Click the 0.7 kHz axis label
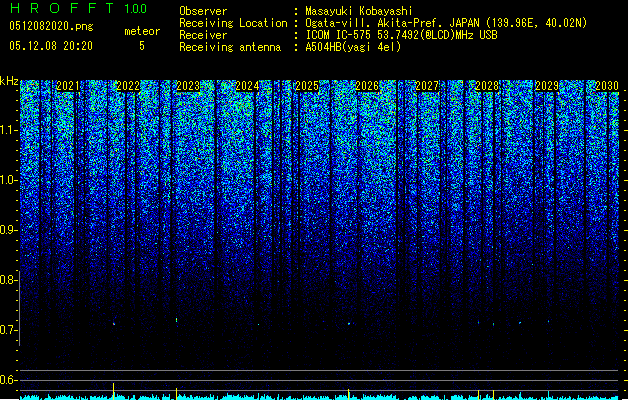The height and width of the screenshot is (400, 629). pos(9,330)
